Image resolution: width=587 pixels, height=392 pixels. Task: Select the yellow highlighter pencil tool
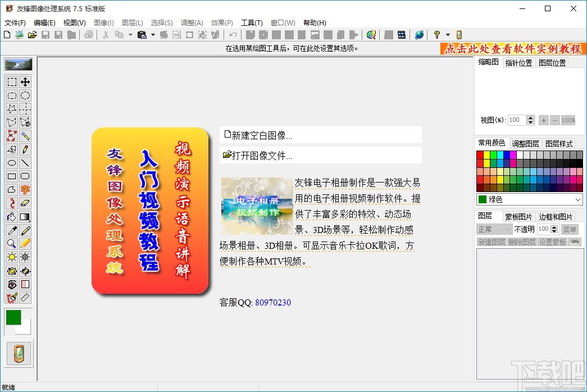click(25, 244)
